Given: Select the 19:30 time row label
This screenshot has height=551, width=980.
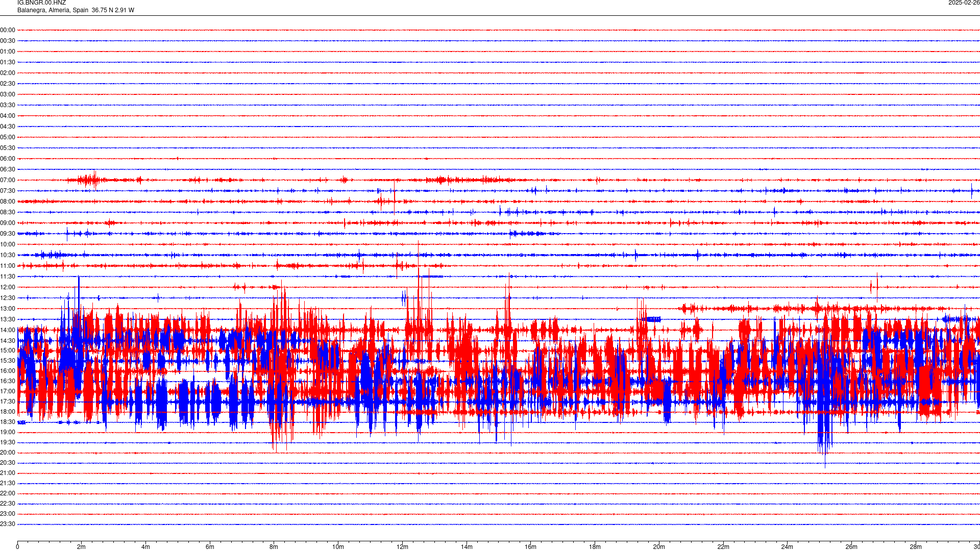Looking at the screenshot, I should pos(8,442).
